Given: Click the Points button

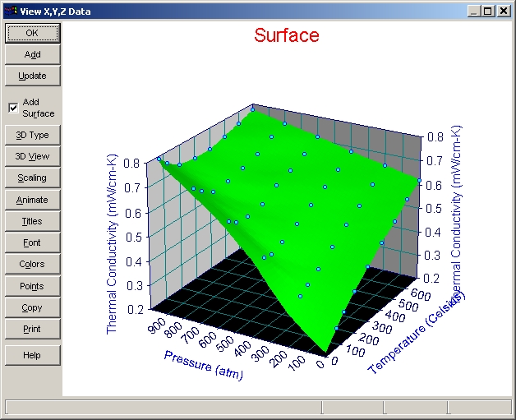Looking at the screenshot, I should click(32, 286).
